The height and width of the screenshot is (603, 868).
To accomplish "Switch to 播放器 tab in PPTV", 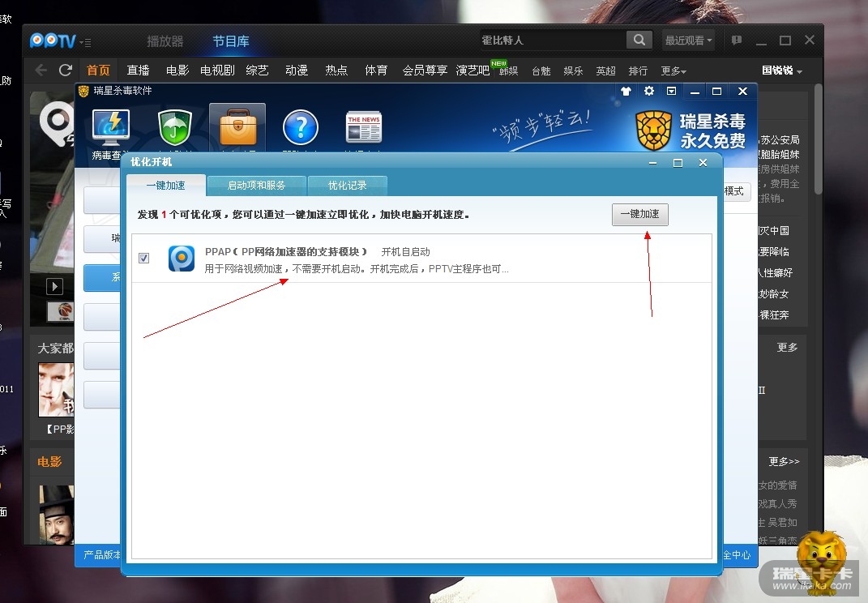I will [165, 41].
